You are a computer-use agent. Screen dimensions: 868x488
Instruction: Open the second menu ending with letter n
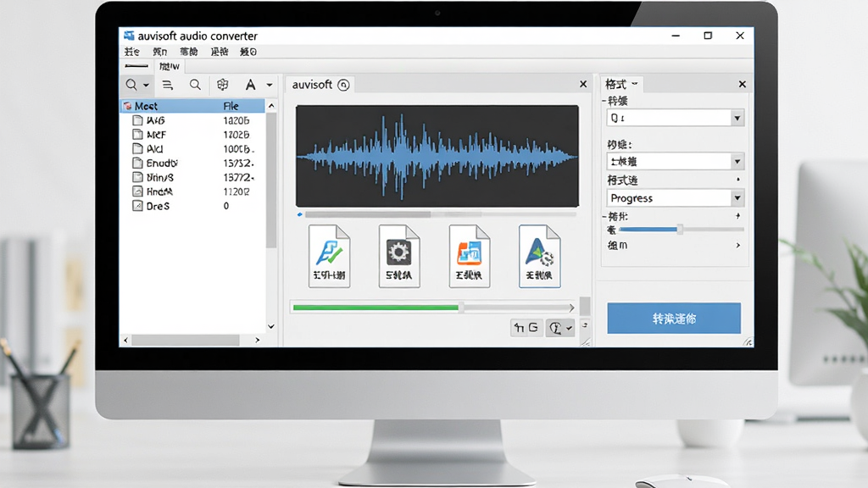point(160,52)
